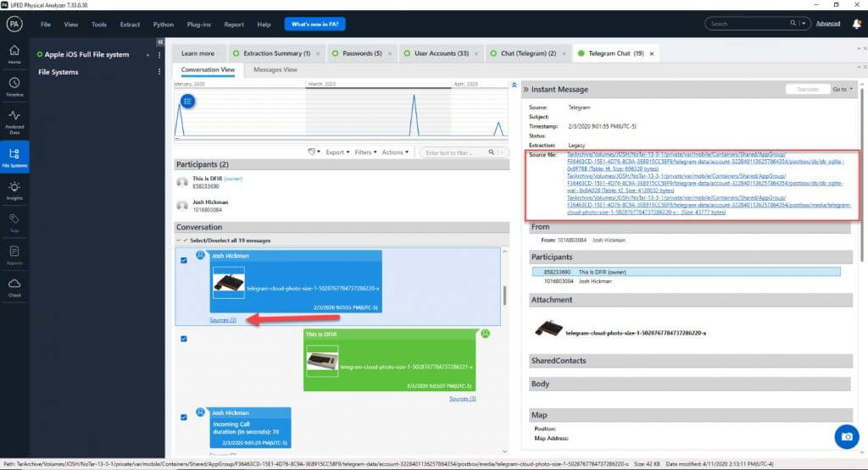The width and height of the screenshot is (868, 470).
Task: Open the options menu beside Apple iOS Full File system
Action: point(159,55)
